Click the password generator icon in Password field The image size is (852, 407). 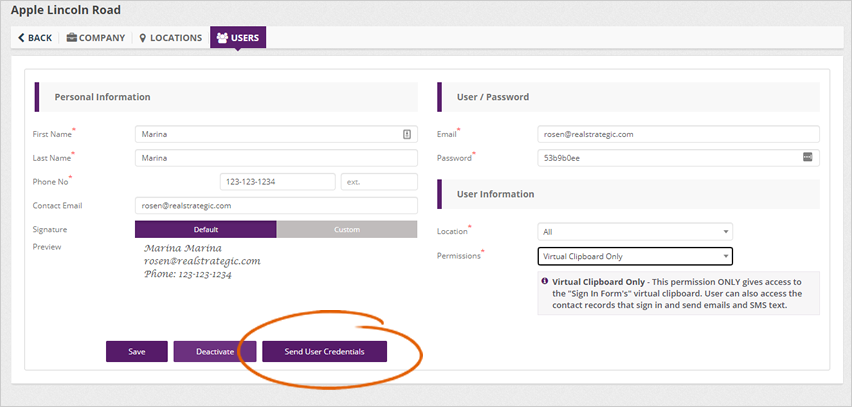click(x=807, y=157)
